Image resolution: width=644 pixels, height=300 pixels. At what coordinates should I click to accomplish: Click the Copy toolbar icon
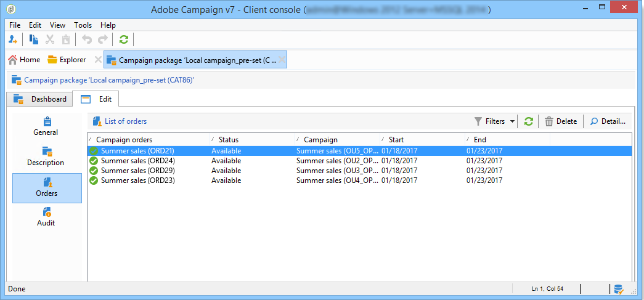click(34, 39)
